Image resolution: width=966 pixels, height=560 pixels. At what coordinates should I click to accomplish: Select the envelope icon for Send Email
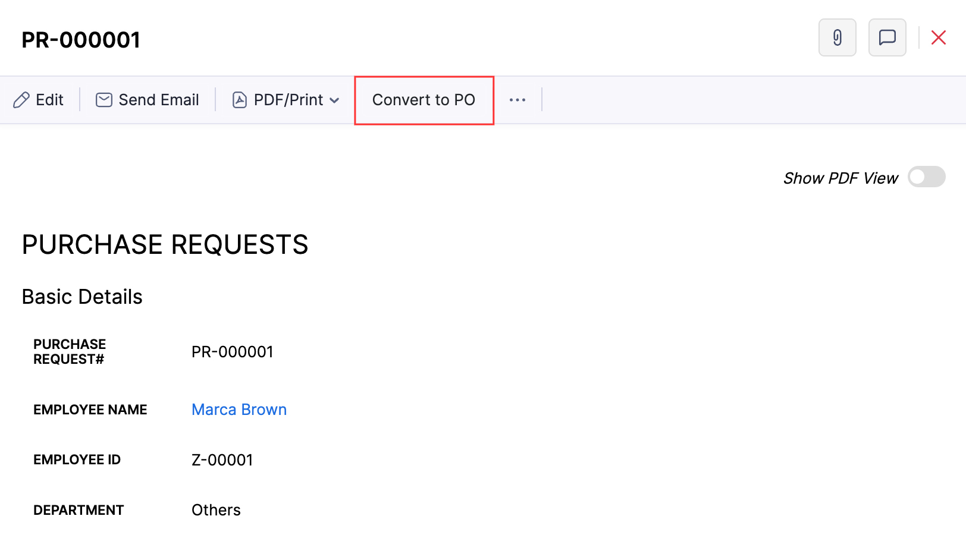coord(103,99)
